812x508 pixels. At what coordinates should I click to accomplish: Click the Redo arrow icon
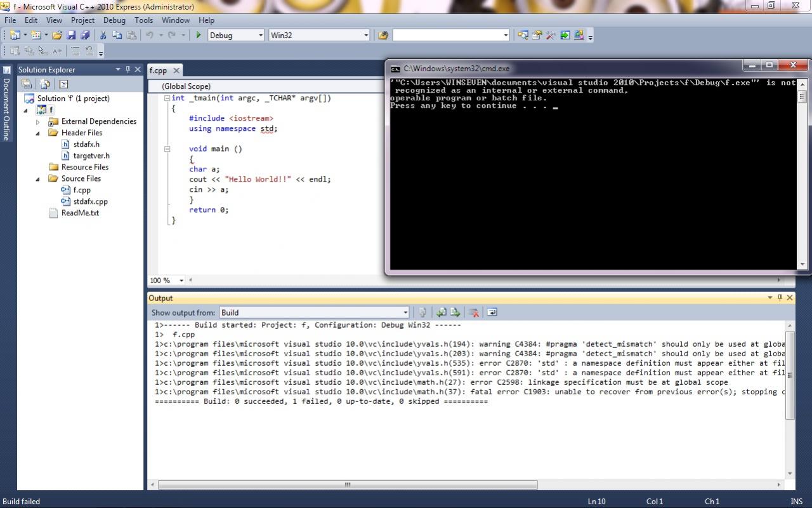(x=171, y=36)
